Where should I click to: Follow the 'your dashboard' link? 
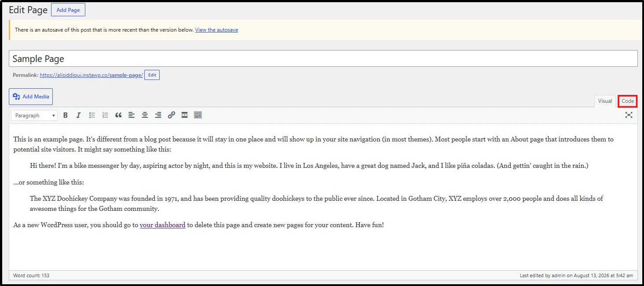[x=163, y=225]
